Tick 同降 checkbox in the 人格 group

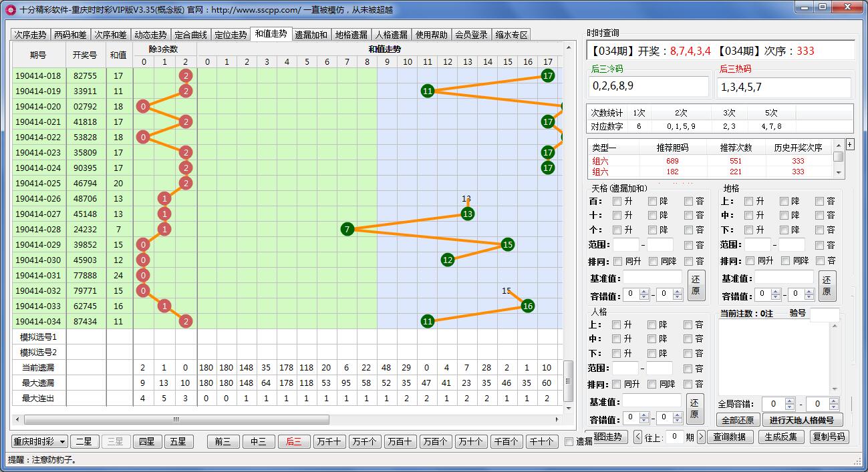[652, 385]
